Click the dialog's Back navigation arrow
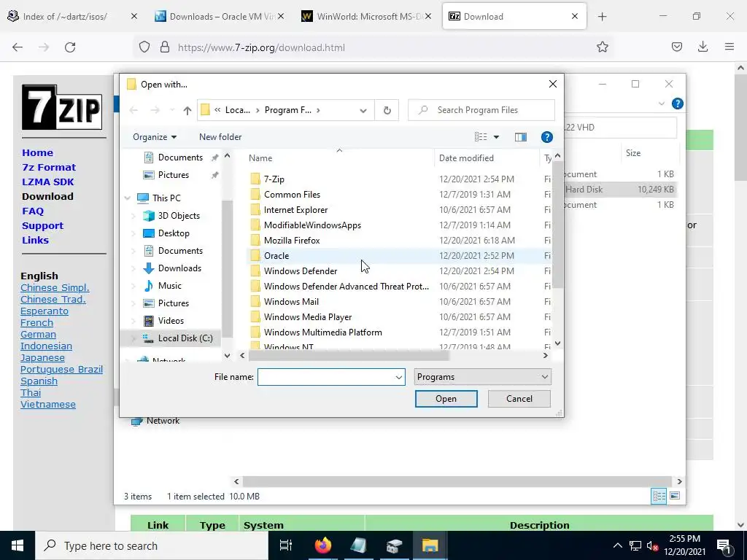The width and height of the screenshot is (747, 560). pos(134,111)
